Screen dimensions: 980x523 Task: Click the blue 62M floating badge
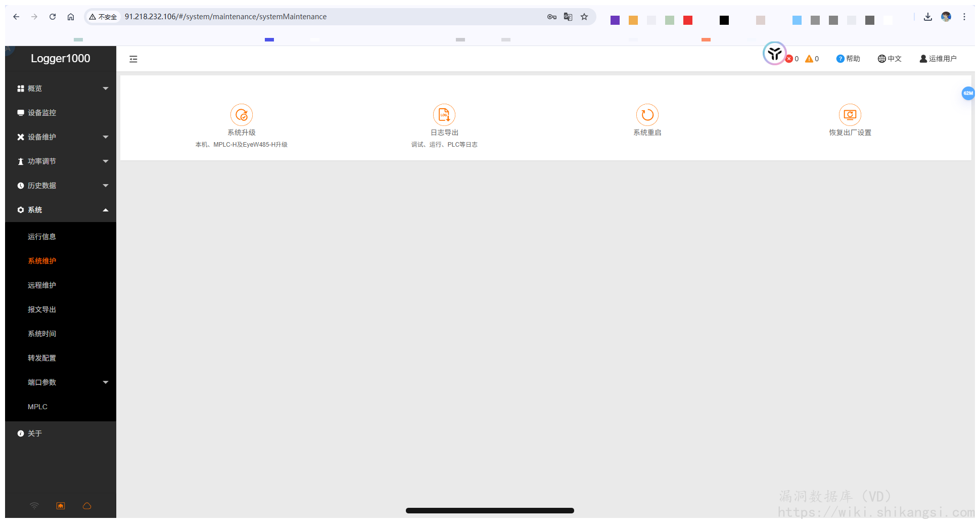tap(968, 93)
